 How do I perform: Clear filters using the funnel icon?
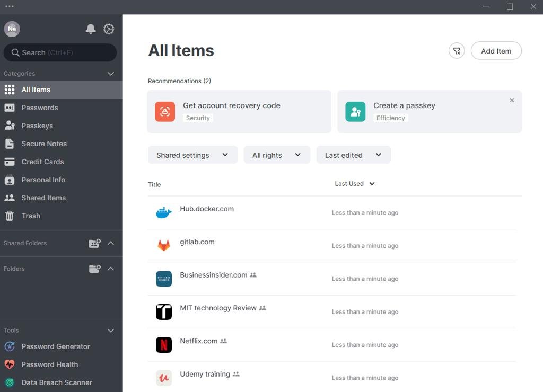pyautogui.click(x=457, y=51)
